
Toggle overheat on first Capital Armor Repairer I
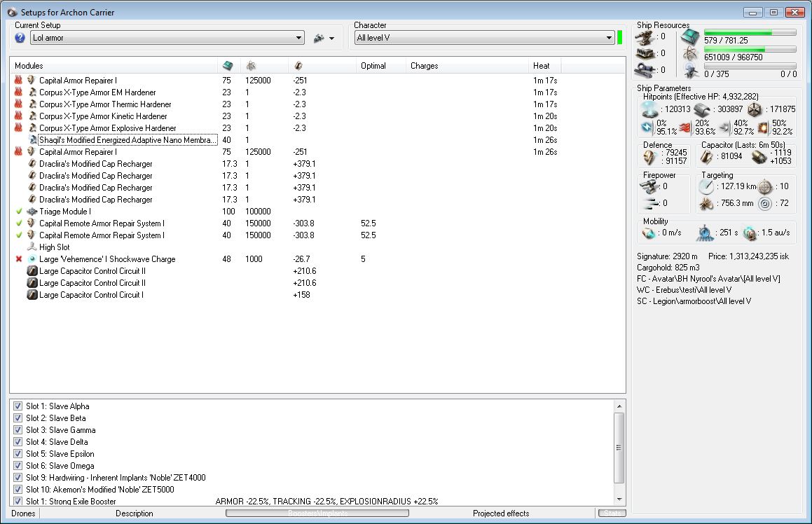[19, 81]
